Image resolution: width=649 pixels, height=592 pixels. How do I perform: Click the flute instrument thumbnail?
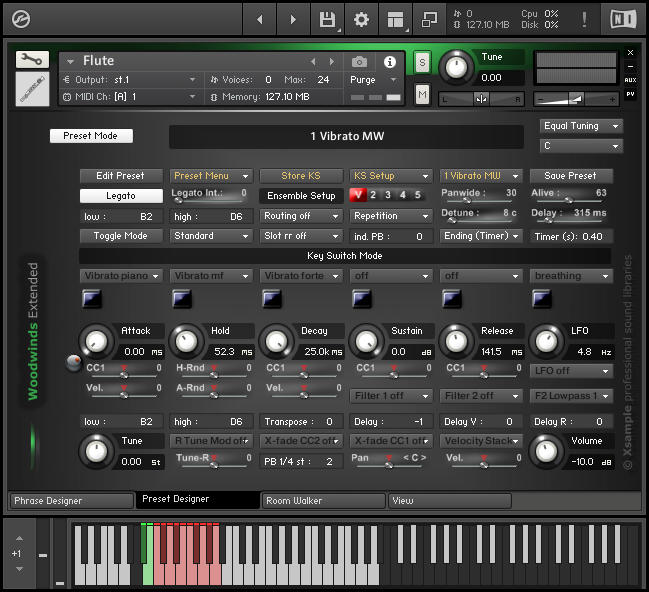tap(32, 89)
